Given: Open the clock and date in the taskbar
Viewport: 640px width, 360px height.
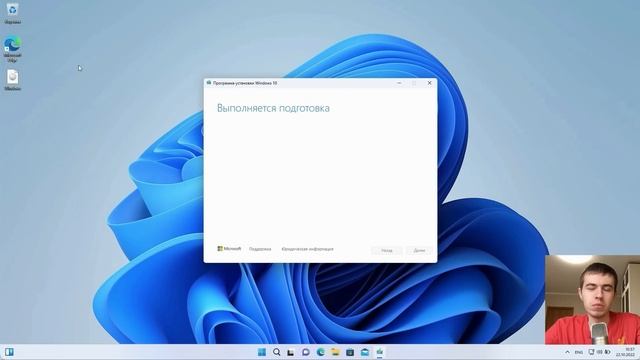Looking at the screenshot, I should pyautogui.click(x=626, y=352).
